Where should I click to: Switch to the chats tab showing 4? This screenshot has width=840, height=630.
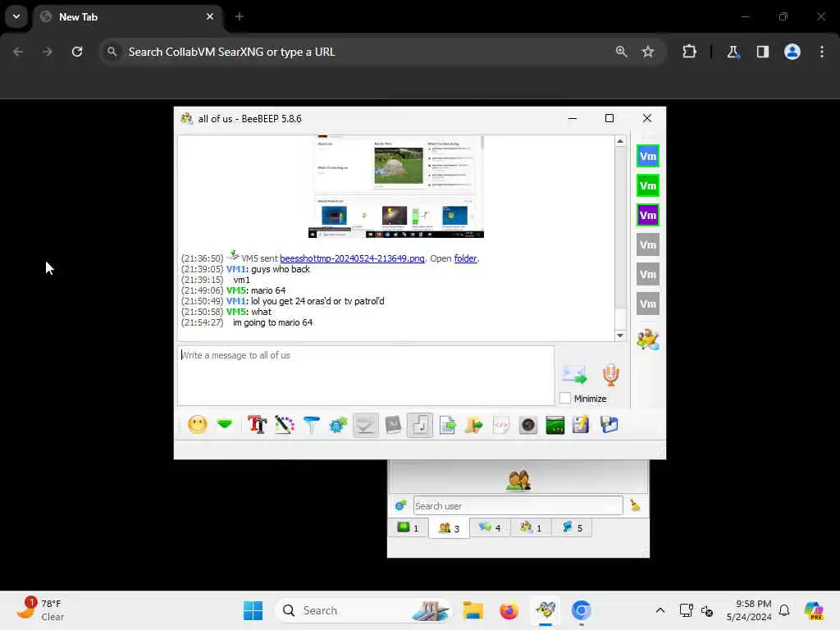pos(490,527)
